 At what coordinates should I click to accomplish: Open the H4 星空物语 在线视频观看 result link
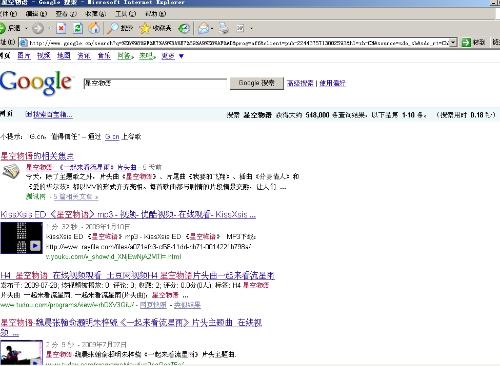click(137, 275)
